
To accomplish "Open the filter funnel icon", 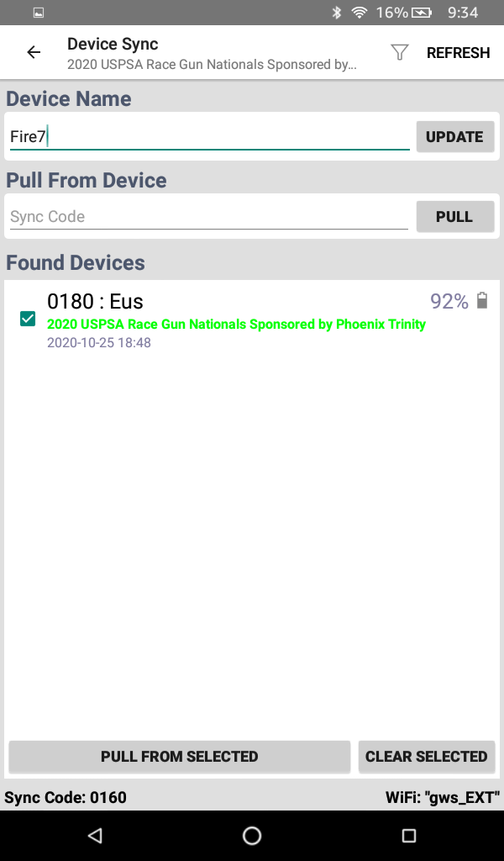I will click(400, 52).
